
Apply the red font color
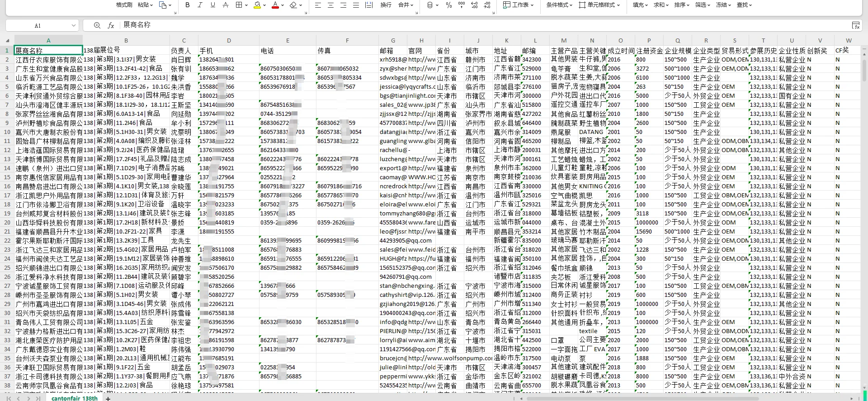(x=275, y=5)
